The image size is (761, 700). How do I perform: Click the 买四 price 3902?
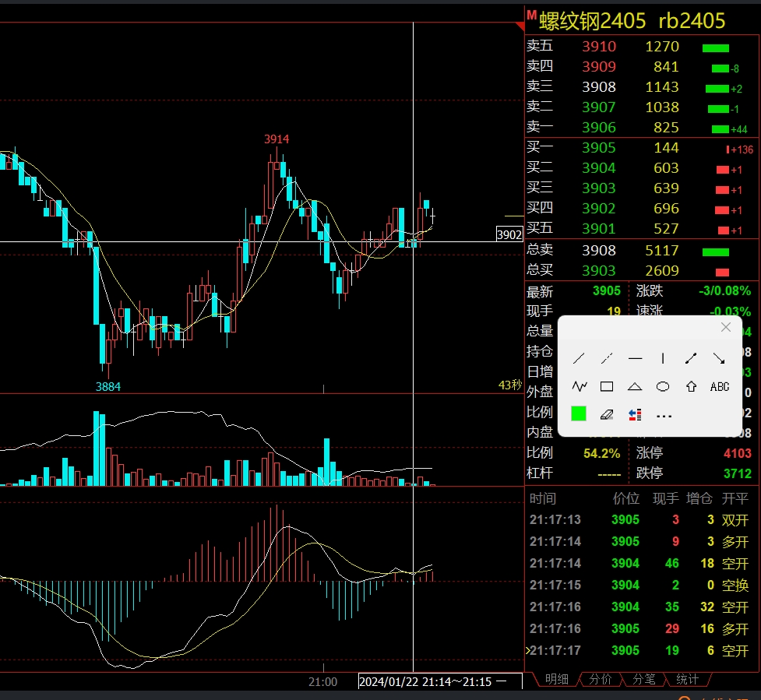click(599, 209)
